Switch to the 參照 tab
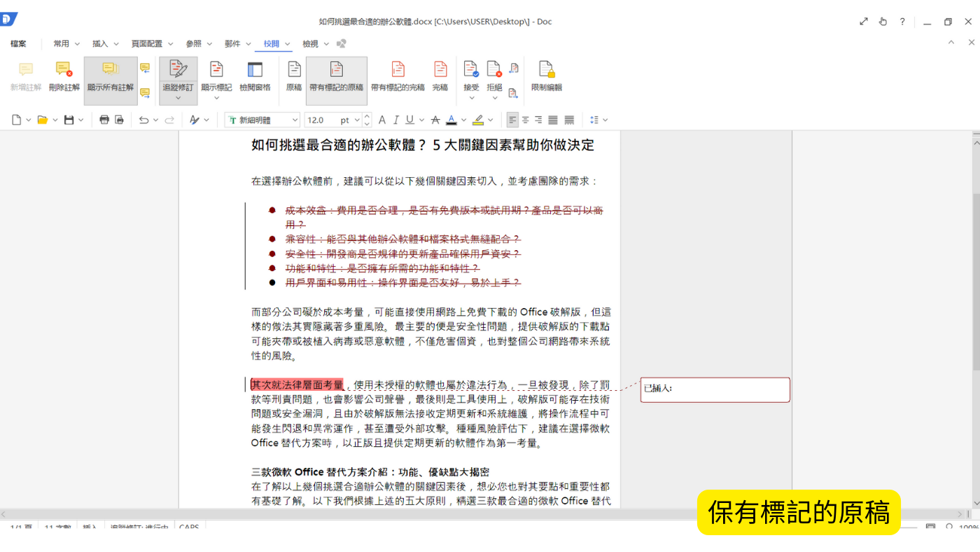 [193, 43]
